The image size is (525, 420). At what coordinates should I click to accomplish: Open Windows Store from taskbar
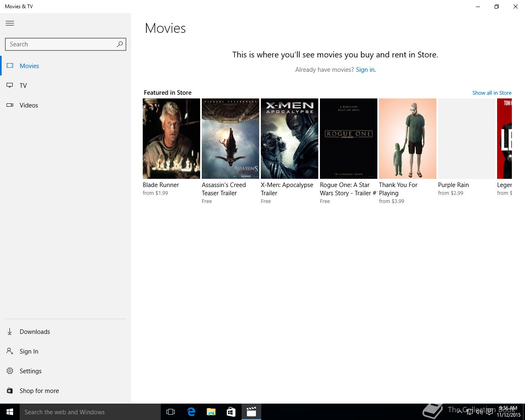click(231, 412)
